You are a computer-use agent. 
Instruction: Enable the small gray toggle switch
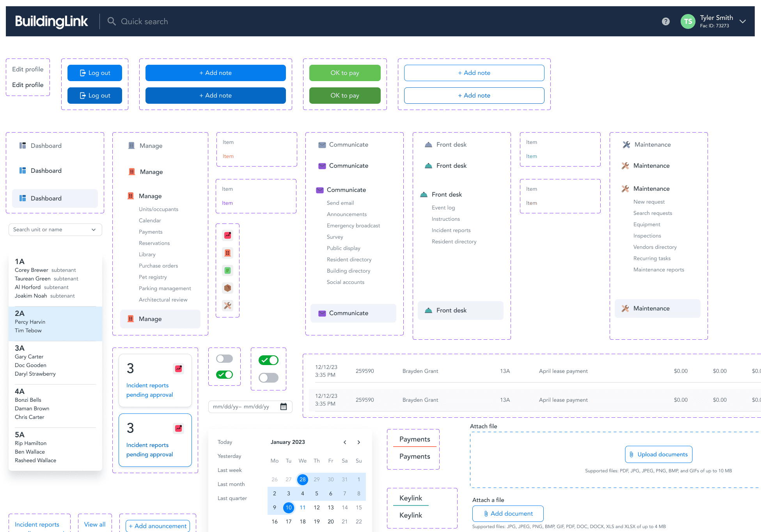[225, 358]
